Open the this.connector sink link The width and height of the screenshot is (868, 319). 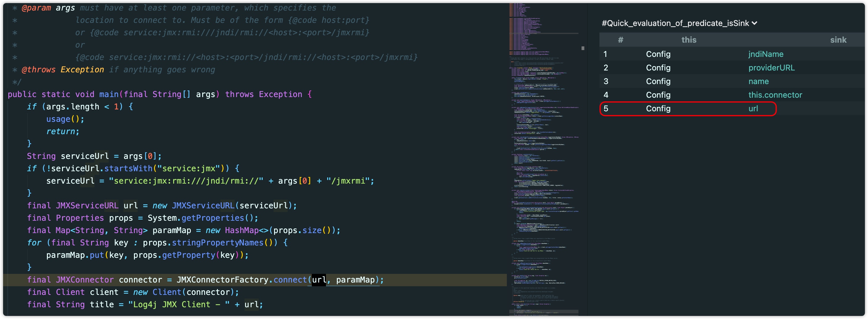tap(775, 95)
